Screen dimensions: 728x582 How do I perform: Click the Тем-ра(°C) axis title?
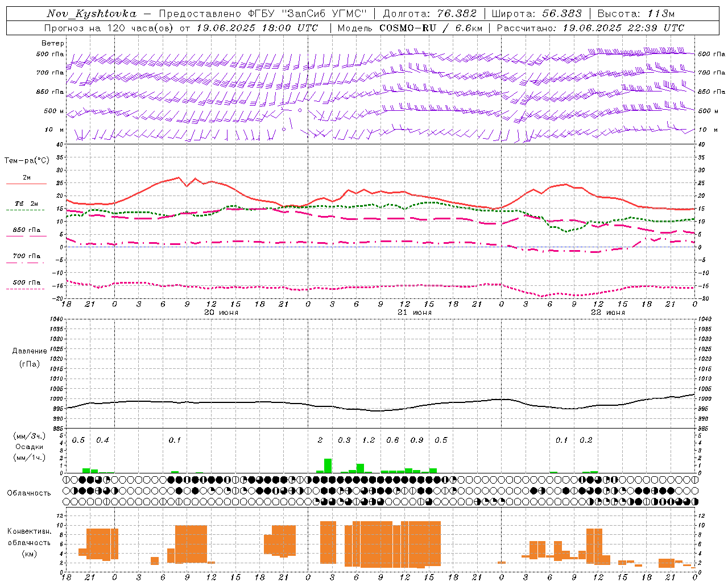point(27,161)
